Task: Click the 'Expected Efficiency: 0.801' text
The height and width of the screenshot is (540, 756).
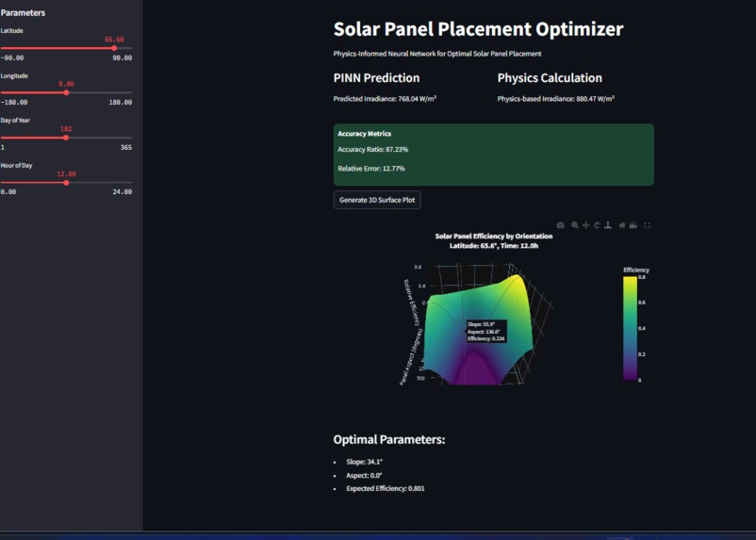Action: click(386, 488)
